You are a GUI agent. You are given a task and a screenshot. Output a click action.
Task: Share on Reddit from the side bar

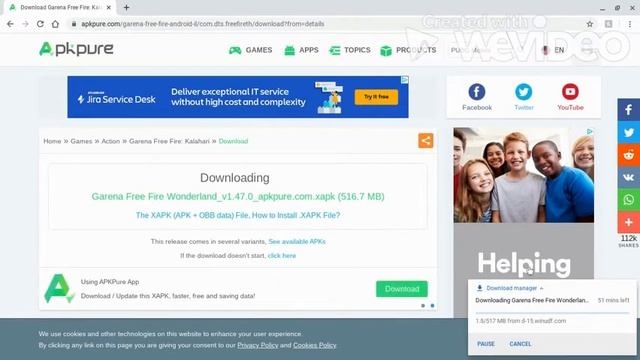click(629, 155)
